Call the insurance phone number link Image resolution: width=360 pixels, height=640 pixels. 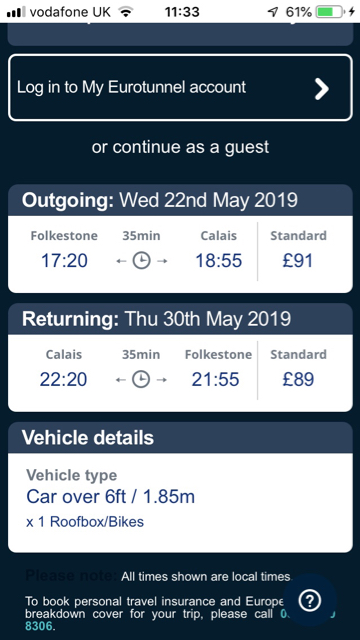38,626
